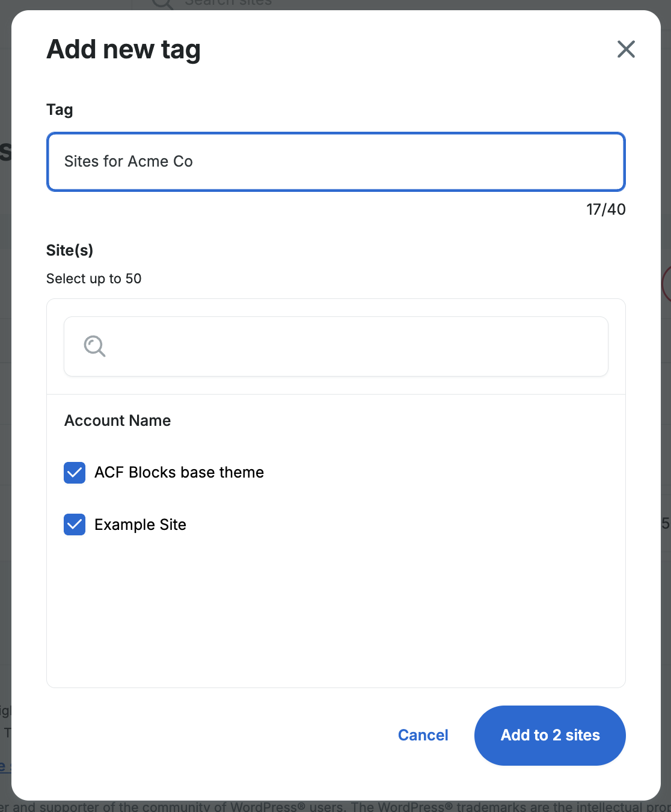Click the Site(s) section label
Screen dimensions: 671x812
70,250
